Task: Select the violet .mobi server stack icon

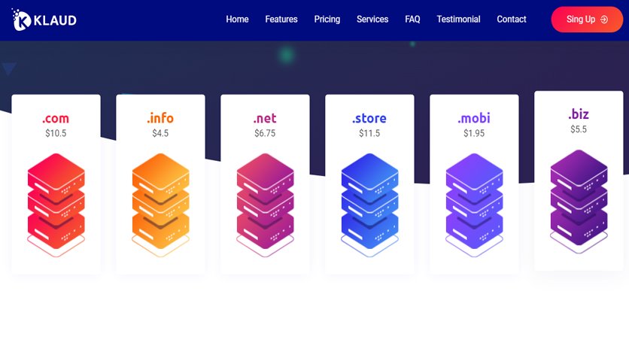Action: 474,205
